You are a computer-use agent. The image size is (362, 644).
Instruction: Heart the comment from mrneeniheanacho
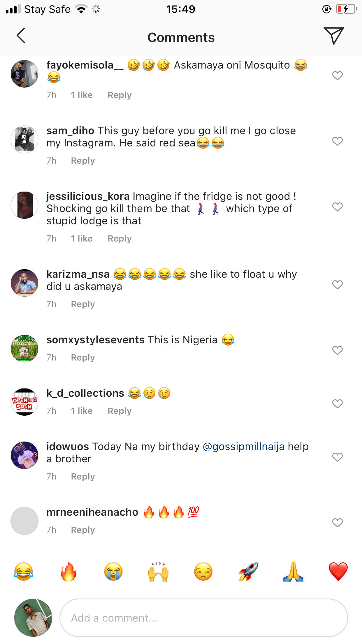(x=337, y=523)
